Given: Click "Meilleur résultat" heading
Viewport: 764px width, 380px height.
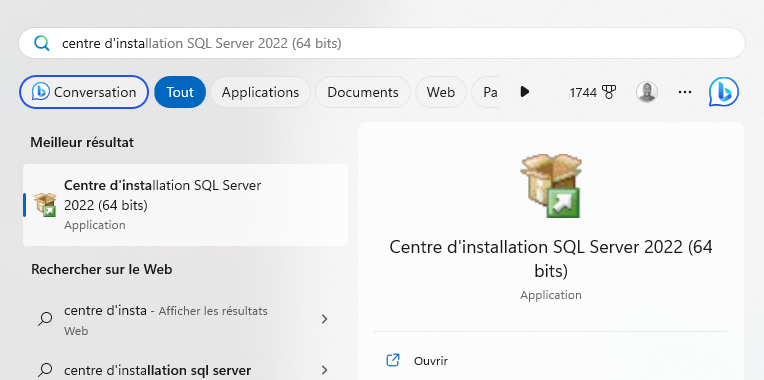Looking at the screenshot, I should tap(82, 142).
